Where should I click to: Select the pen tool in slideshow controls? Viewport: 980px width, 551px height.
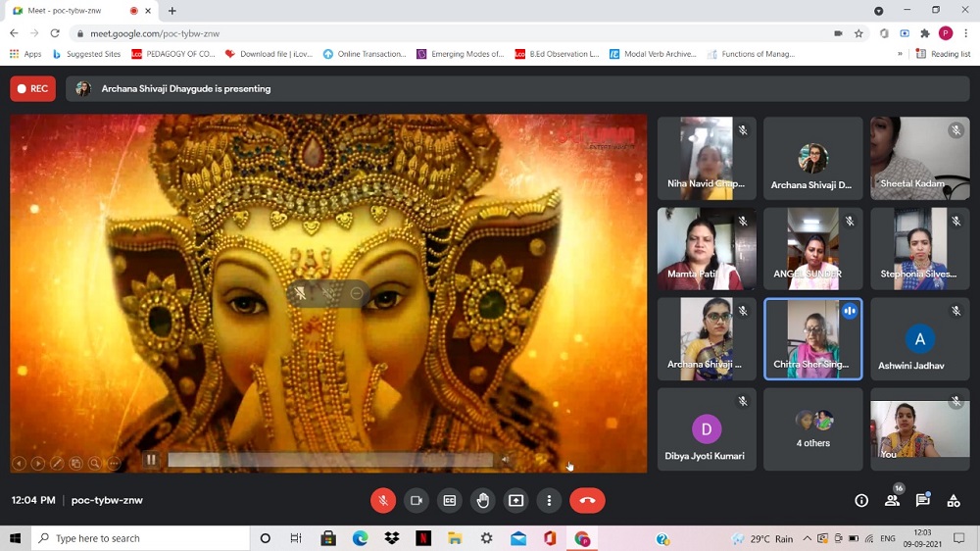[57, 464]
